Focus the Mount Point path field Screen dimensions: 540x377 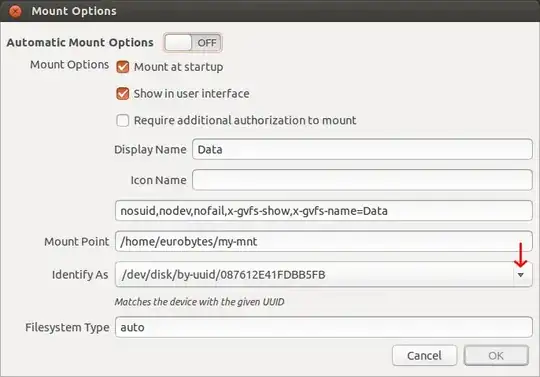pyautogui.click(x=324, y=241)
